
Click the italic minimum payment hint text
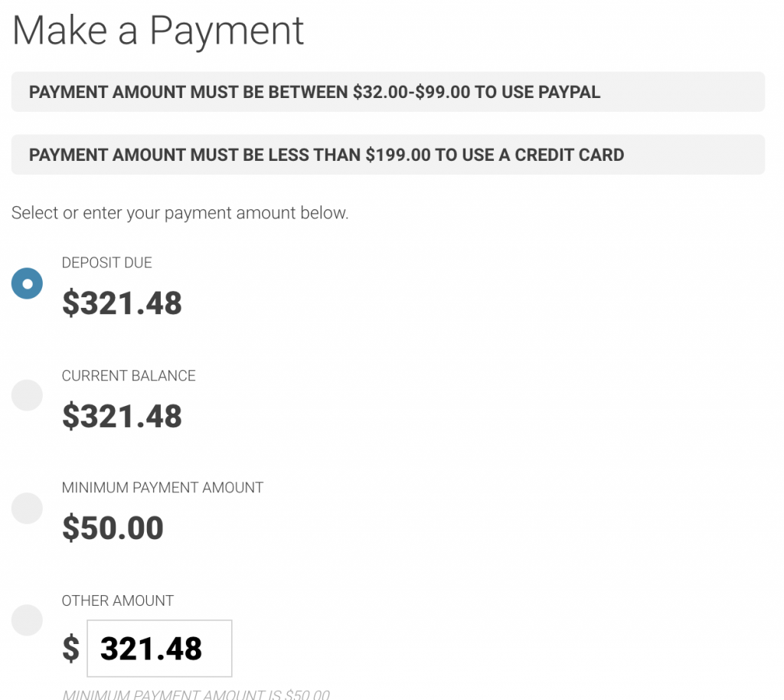(x=195, y=695)
